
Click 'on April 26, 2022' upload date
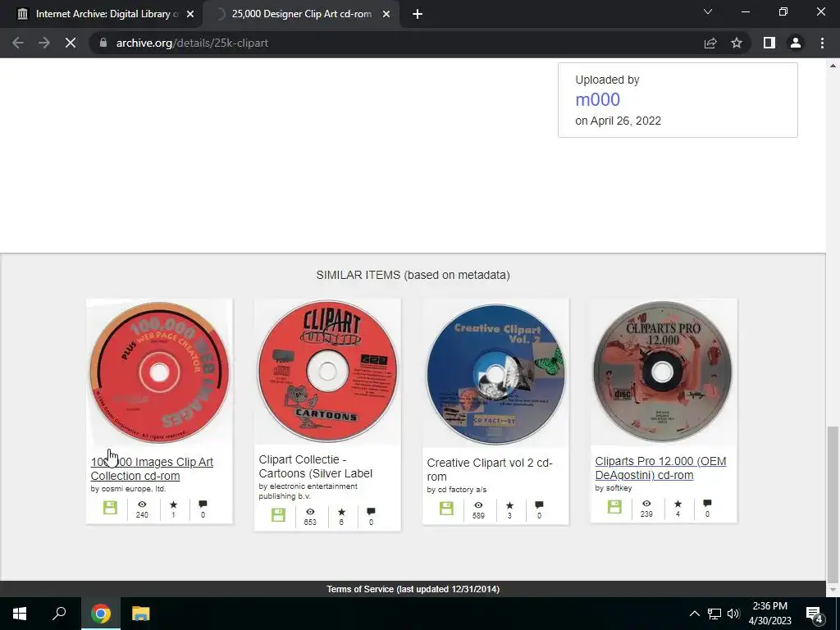pyautogui.click(x=618, y=121)
